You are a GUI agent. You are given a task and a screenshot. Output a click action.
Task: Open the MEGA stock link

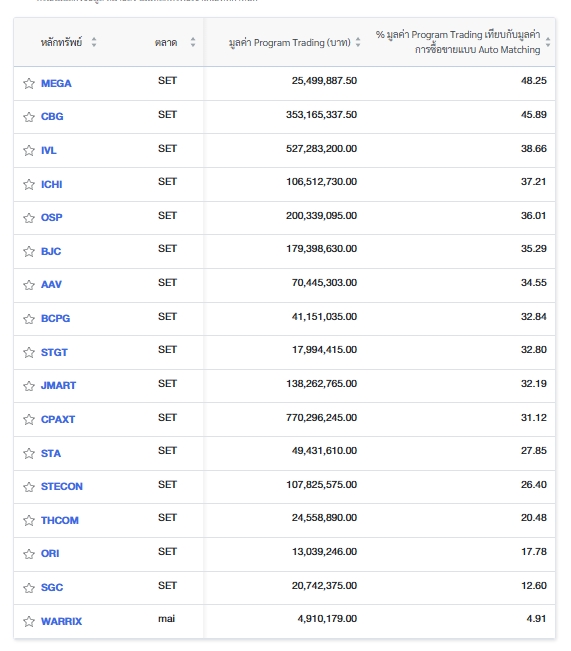[56, 83]
